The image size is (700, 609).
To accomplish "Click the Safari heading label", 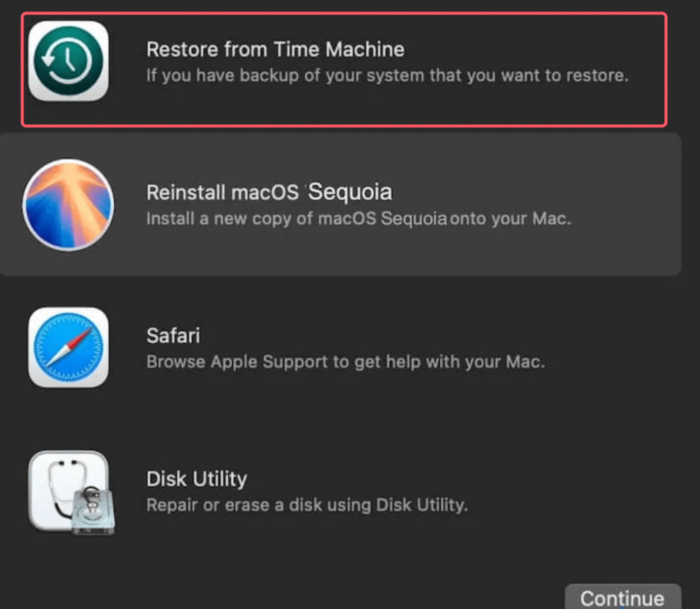I will pos(173,334).
